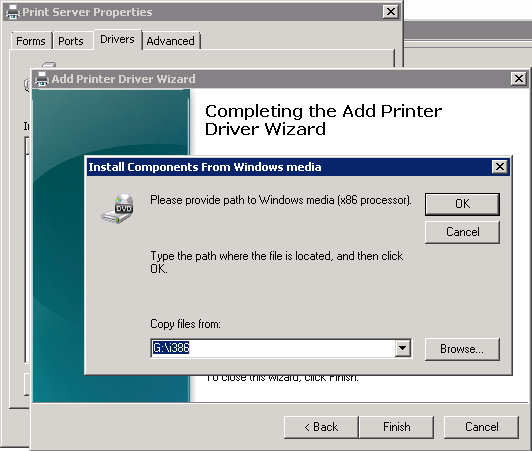This screenshot has height=451, width=532.
Task: Click 'Please provide path to Windows media' text
Action: point(281,200)
